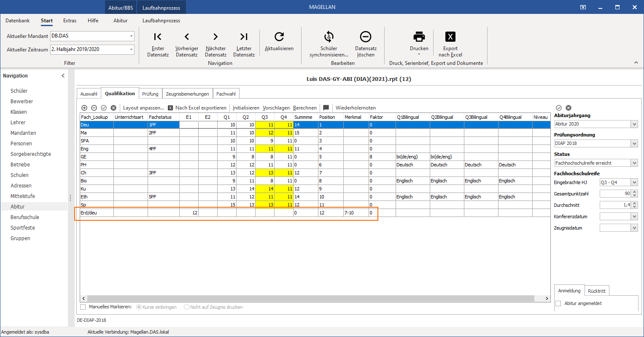The width and height of the screenshot is (644, 337).
Task: Add a row with the plus icon
Action: (84, 108)
